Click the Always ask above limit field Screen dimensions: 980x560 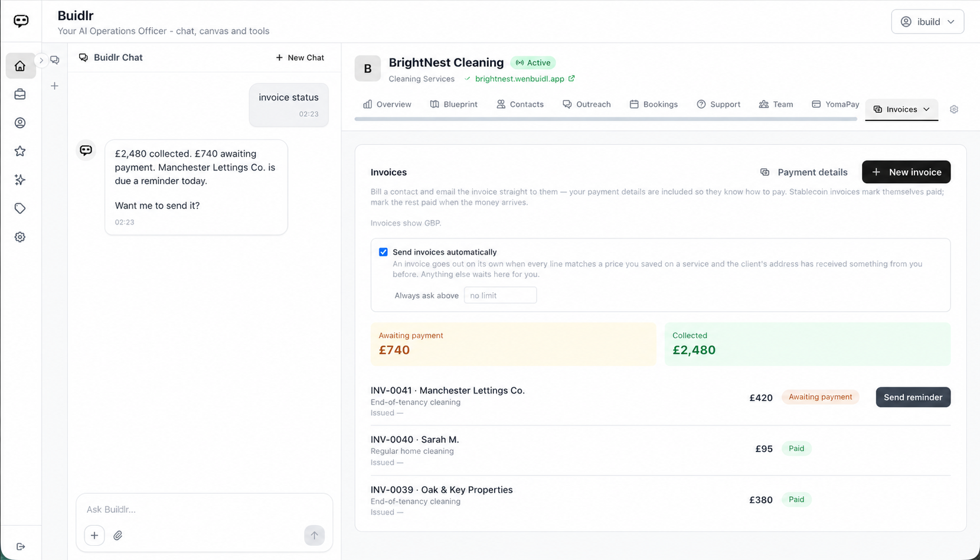click(x=500, y=295)
